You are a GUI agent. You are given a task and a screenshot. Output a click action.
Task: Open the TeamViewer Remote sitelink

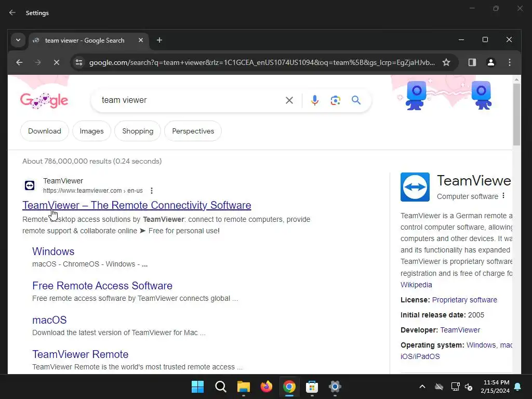[81, 354]
